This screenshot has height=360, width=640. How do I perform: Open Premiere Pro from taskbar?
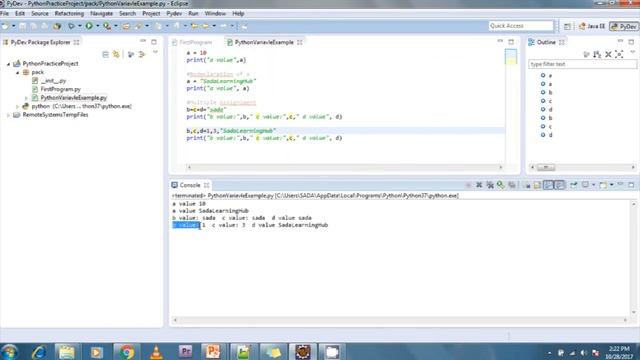185,352
